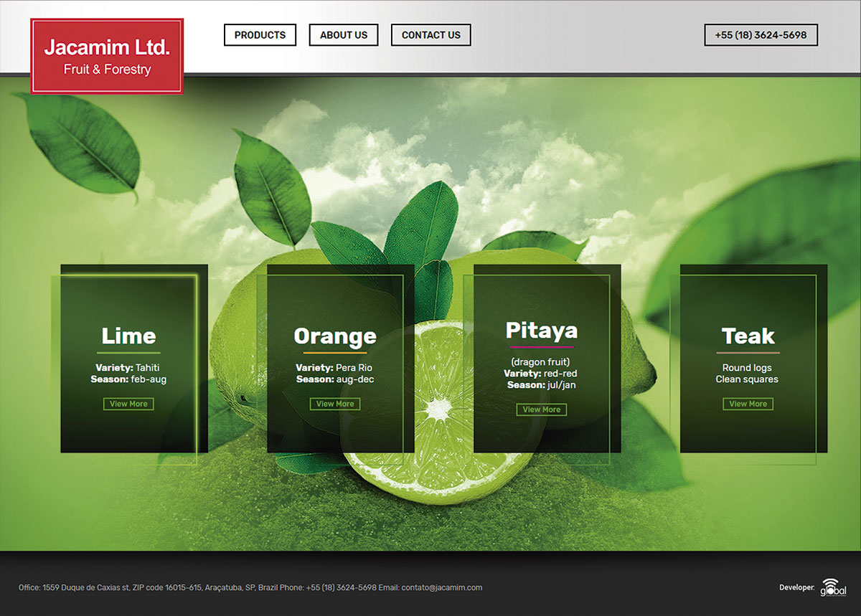Open the CONTACT US page
This screenshot has height=616, width=861.
pyautogui.click(x=431, y=35)
